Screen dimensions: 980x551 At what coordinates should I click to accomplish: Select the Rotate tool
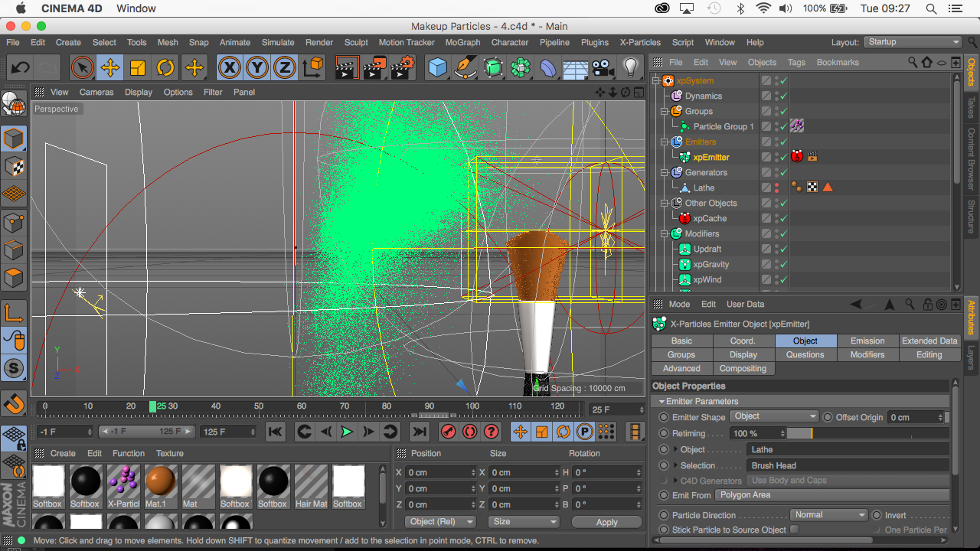click(165, 67)
